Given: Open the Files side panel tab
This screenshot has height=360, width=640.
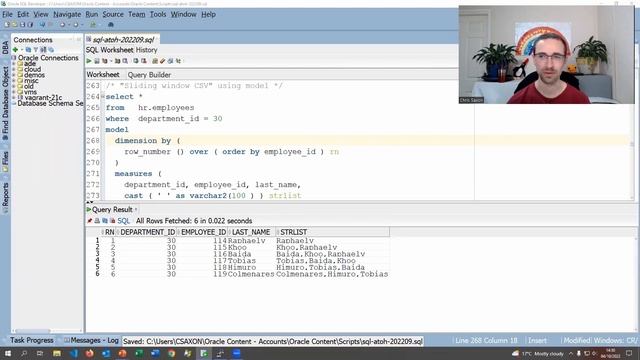Looking at the screenshot, I should coord(5,161).
